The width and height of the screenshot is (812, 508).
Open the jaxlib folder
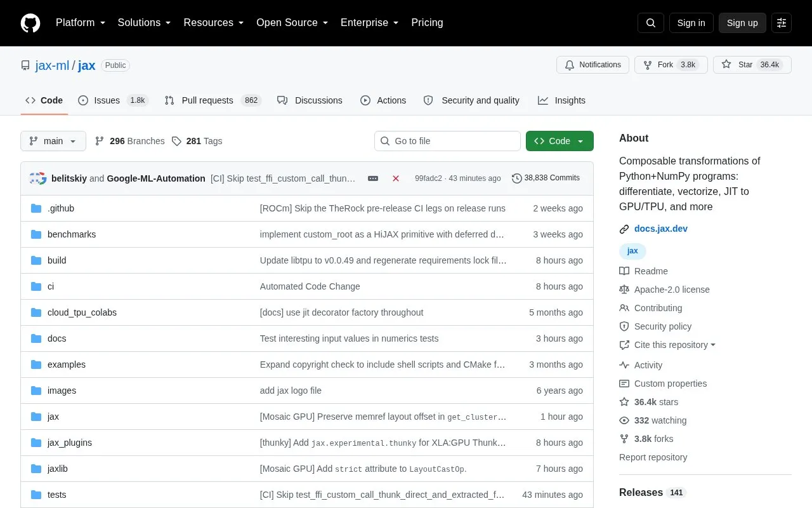(57, 469)
